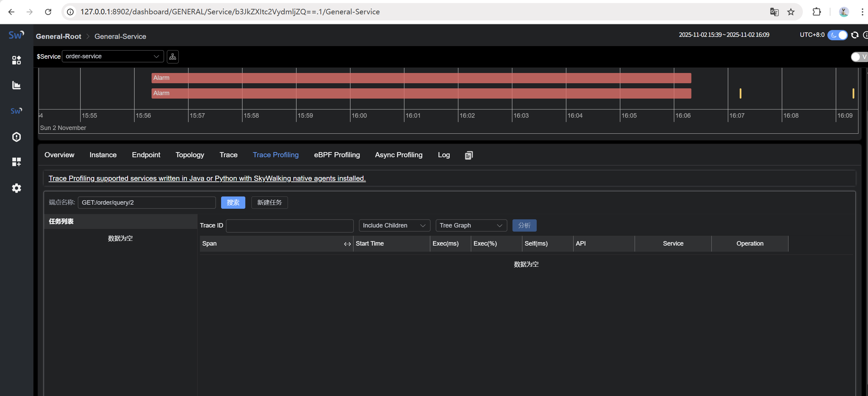Click the first red Alarm bar

[421, 78]
